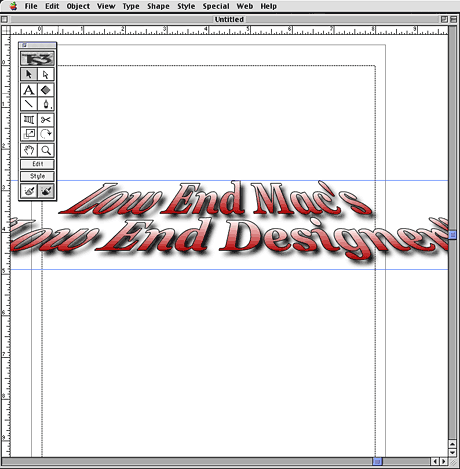Toggle the left paintbrush draft-rendering mode
This screenshot has height=469, width=460.
[29, 191]
